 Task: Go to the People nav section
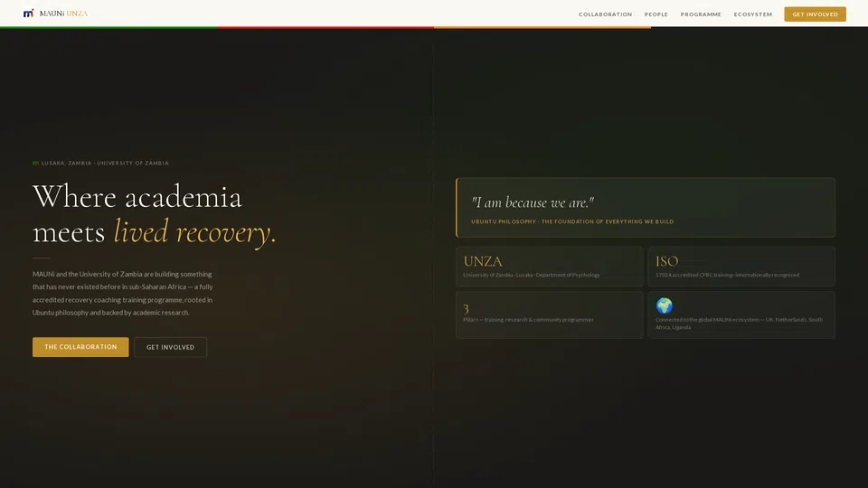click(656, 14)
